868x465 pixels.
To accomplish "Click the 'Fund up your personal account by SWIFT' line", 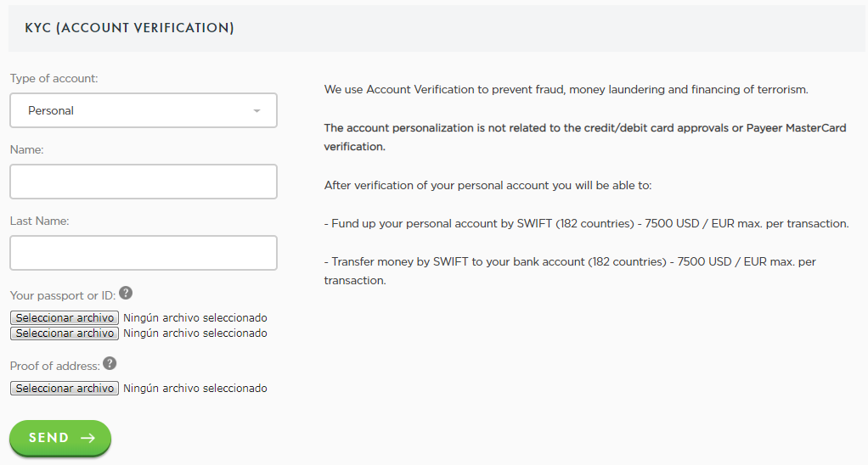I will pos(586,224).
